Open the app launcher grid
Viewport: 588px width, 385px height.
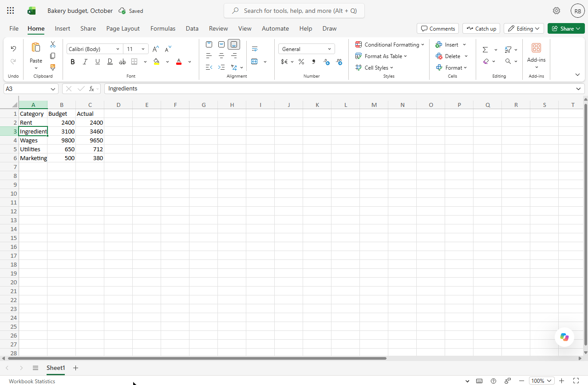(11, 11)
